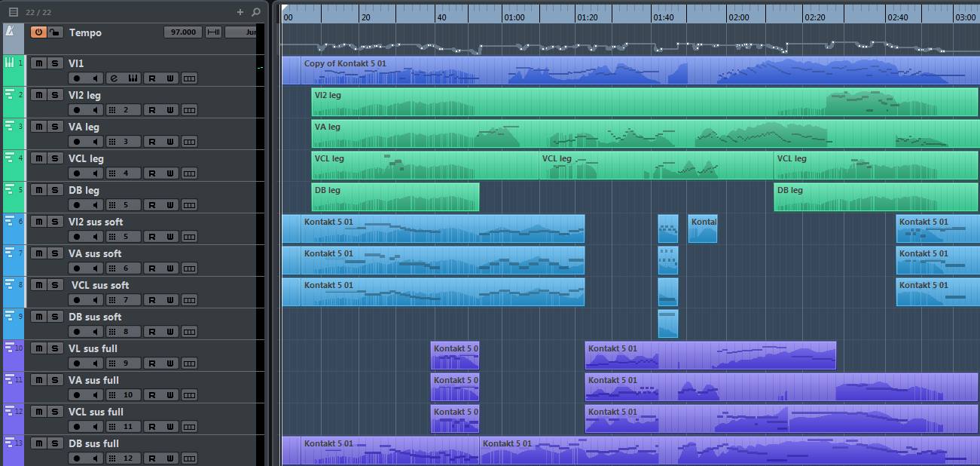Open Edit Instrument on the VI1 track
The height and width of the screenshot is (466, 980).
click(x=114, y=78)
